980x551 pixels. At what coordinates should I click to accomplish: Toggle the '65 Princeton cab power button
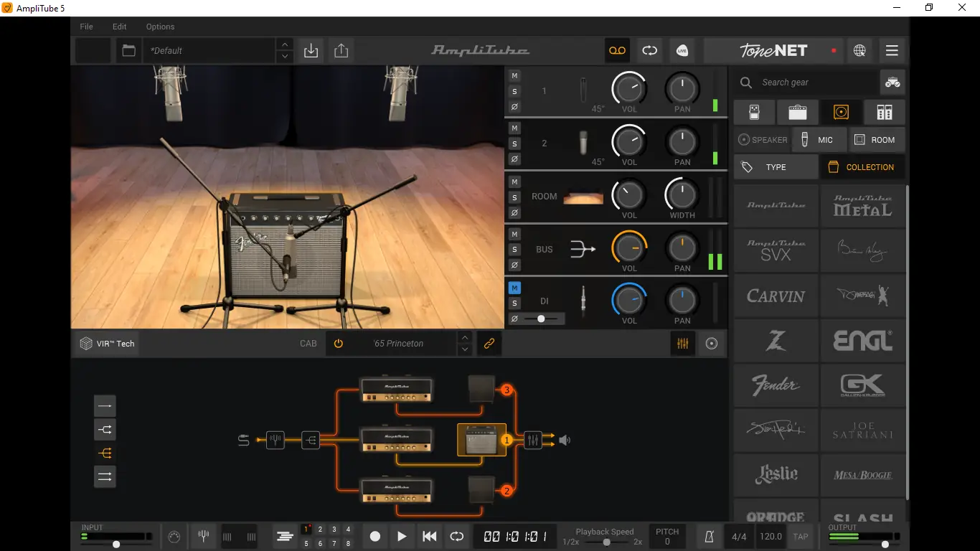pyautogui.click(x=339, y=344)
